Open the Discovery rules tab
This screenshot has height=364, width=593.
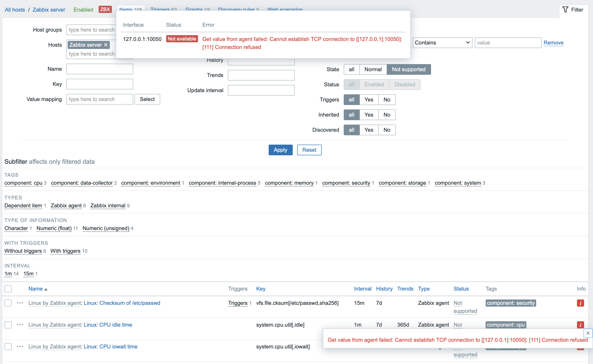(x=238, y=9)
